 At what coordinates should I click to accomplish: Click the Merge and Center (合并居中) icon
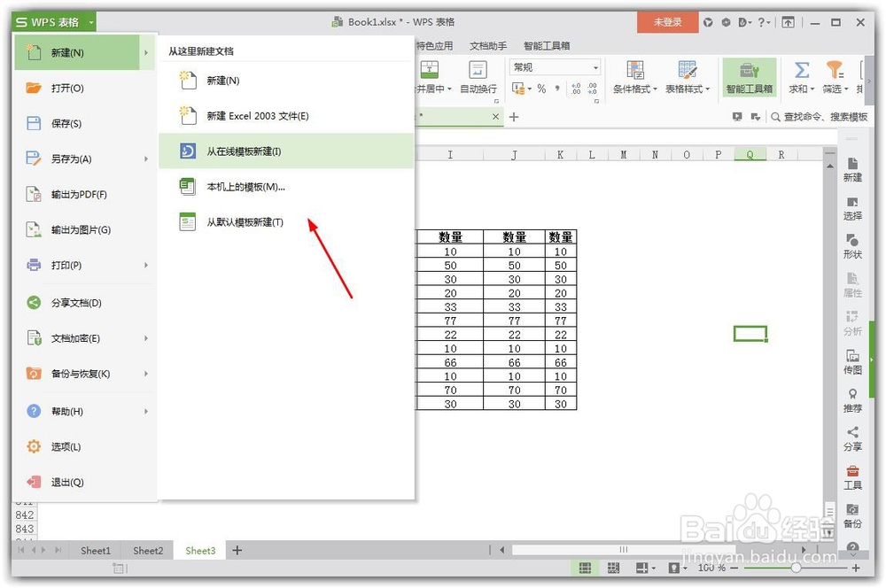tap(430, 70)
